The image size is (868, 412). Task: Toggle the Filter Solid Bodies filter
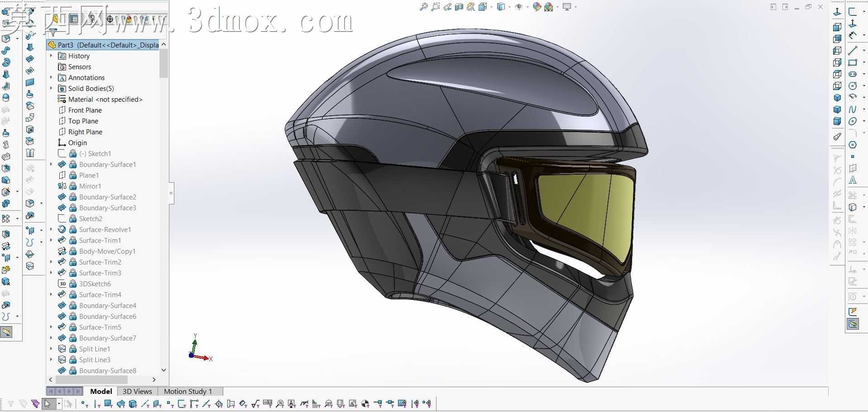click(133, 403)
